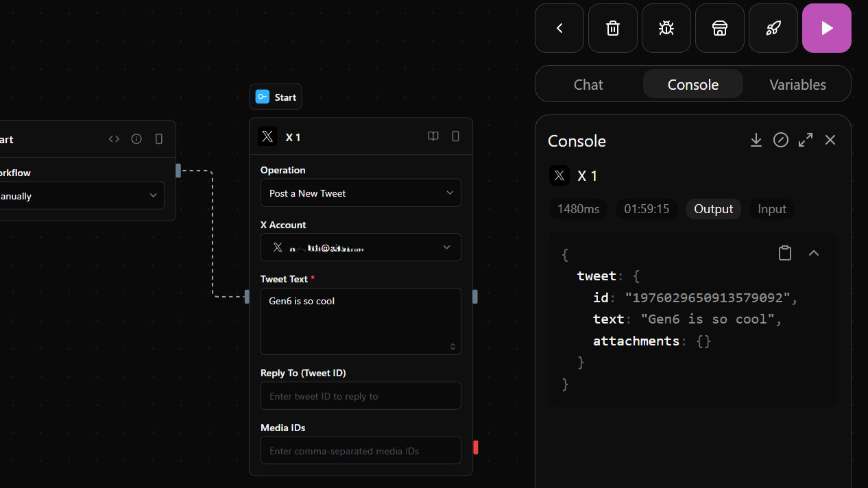Screen dimensions: 868x488
Task: Open the Operation dropdown showing Post a New Tweet
Action: point(361,193)
